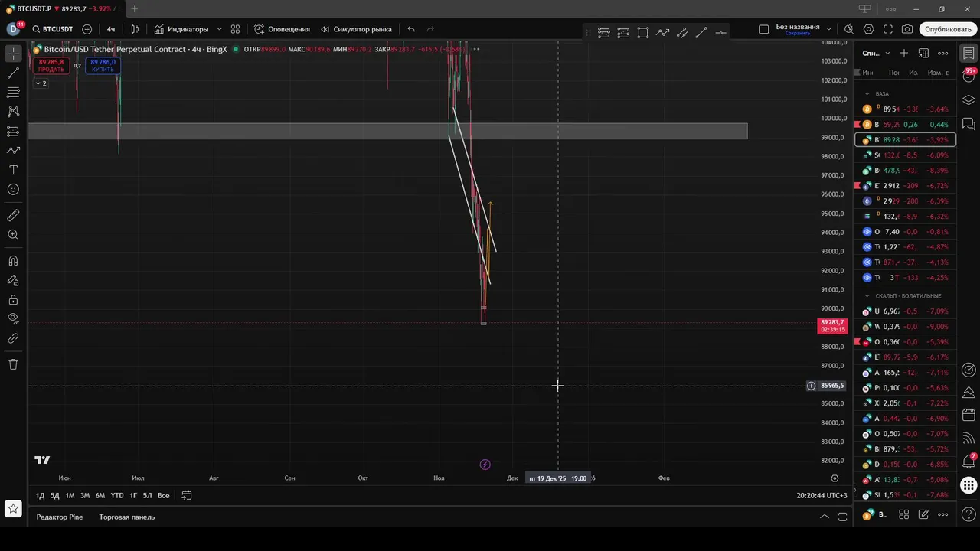Image resolution: width=980 pixels, height=551 pixels.
Task: Open quick search lightbulb icon
Action: 849,29
